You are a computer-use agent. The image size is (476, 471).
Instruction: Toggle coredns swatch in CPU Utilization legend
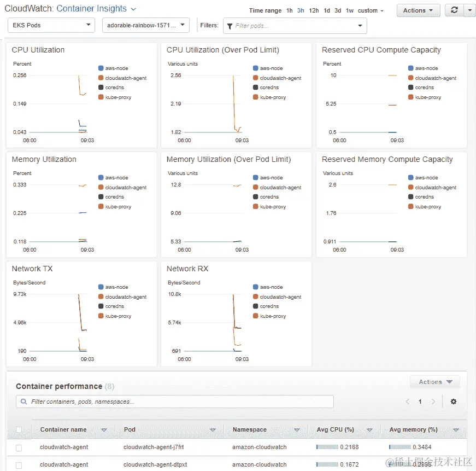click(101, 87)
